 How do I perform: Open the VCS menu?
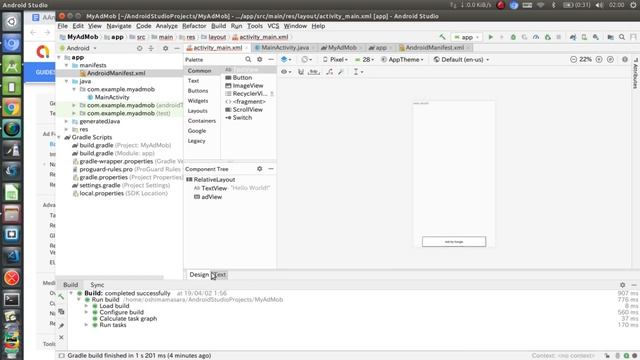click(273, 26)
